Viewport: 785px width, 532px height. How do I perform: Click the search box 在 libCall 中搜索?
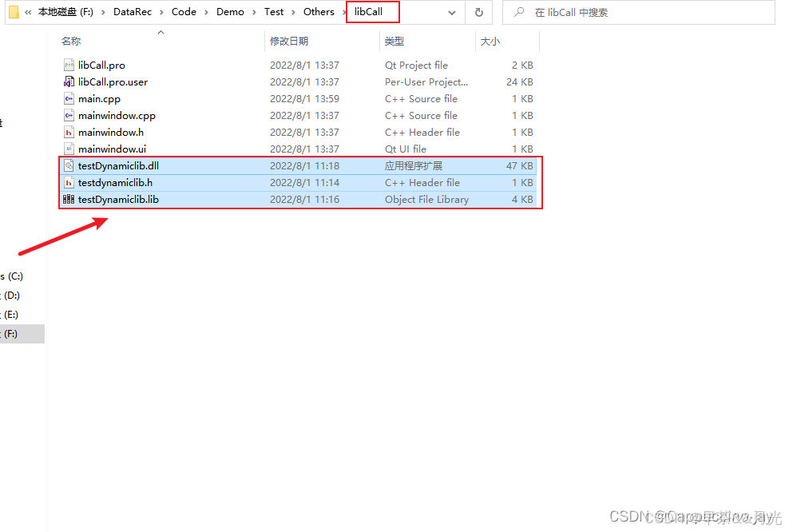pos(639,13)
